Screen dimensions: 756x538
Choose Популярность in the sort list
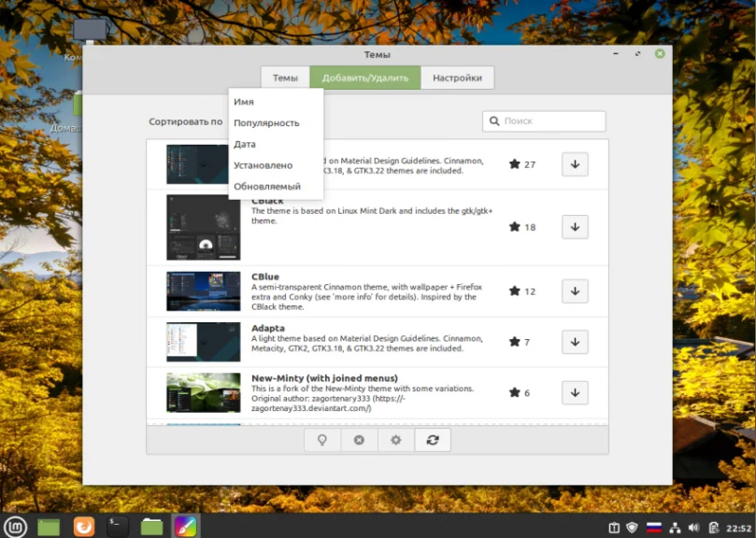pos(266,123)
